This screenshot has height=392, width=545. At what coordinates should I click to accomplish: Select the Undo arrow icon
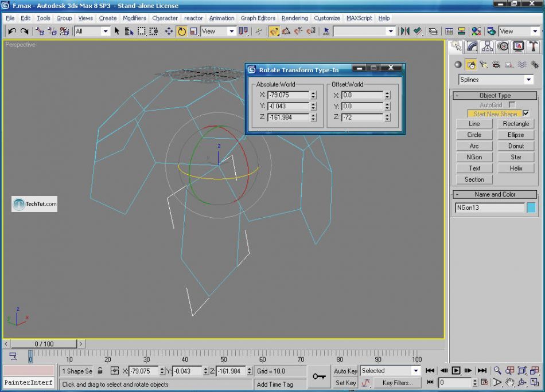click(x=11, y=32)
